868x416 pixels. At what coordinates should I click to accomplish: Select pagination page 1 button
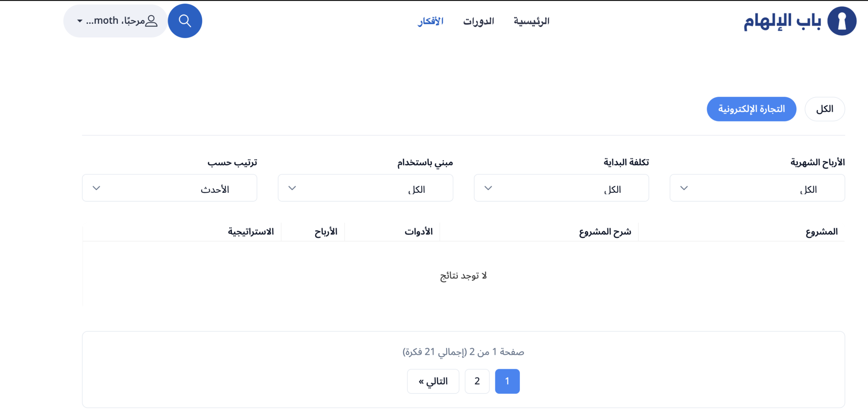(507, 381)
